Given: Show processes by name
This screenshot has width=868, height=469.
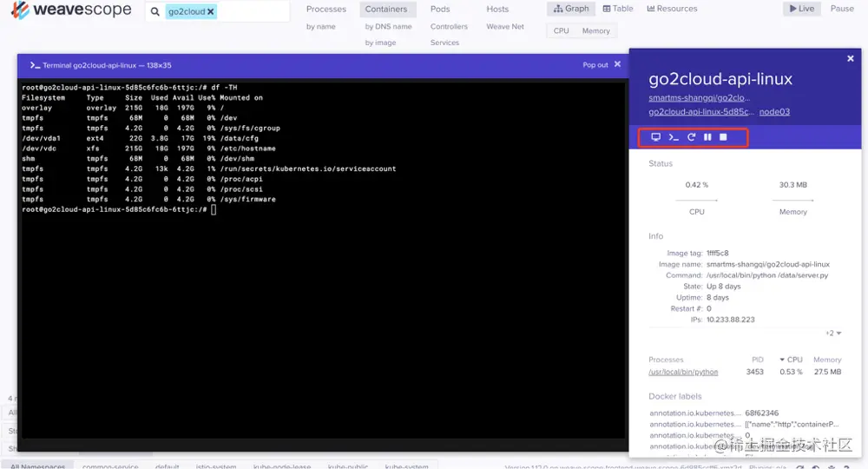Looking at the screenshot, I should click(320, 27).
